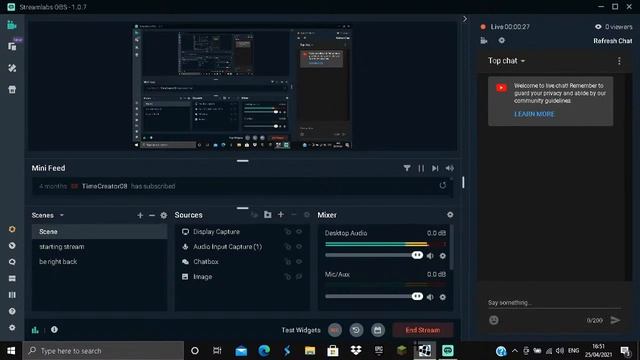Mute Mini Feed event sounds

[x=449, y=168]
